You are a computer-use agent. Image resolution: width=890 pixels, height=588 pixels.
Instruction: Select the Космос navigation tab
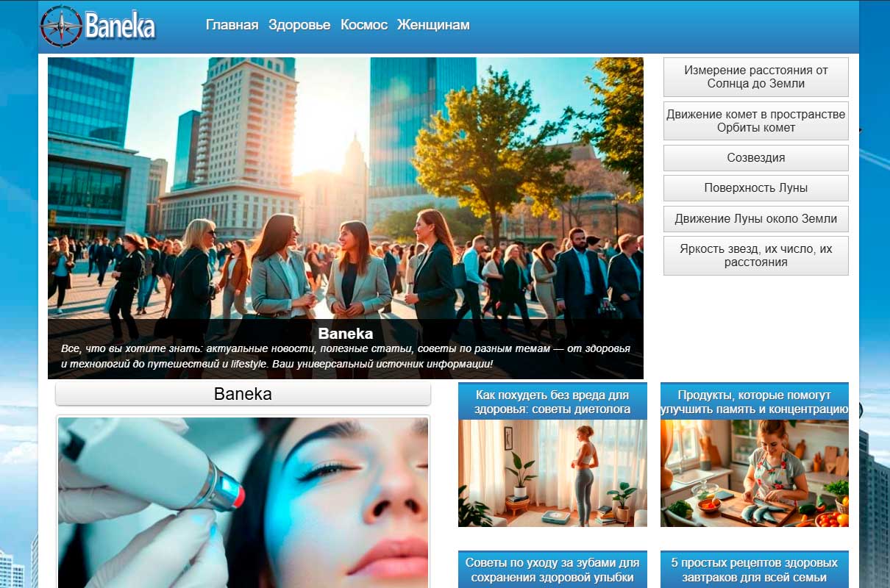(363, 24)
